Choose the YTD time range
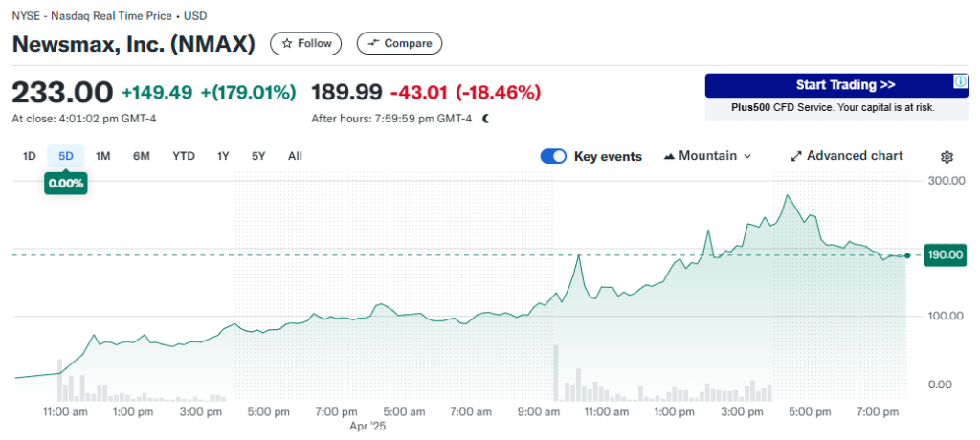The image size is (980, 440). (184, 156)
